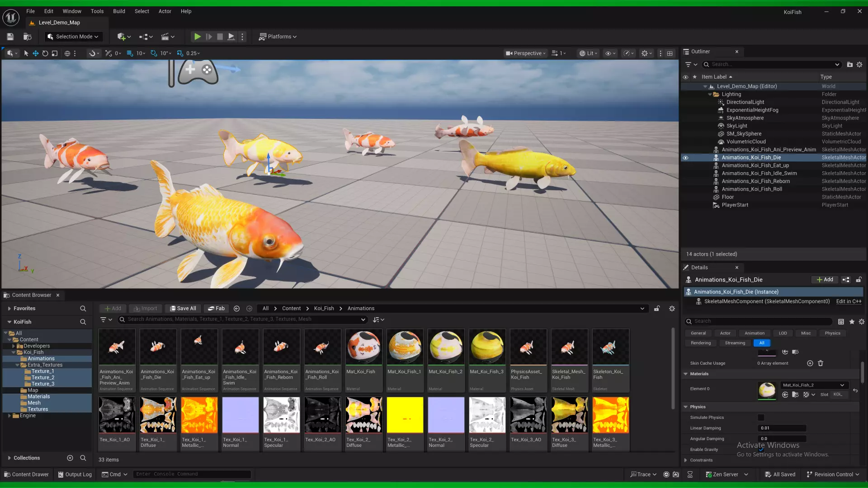868x488 pixels.
Task: Click the Fab button in Content Browser
Action: point(216,309)
